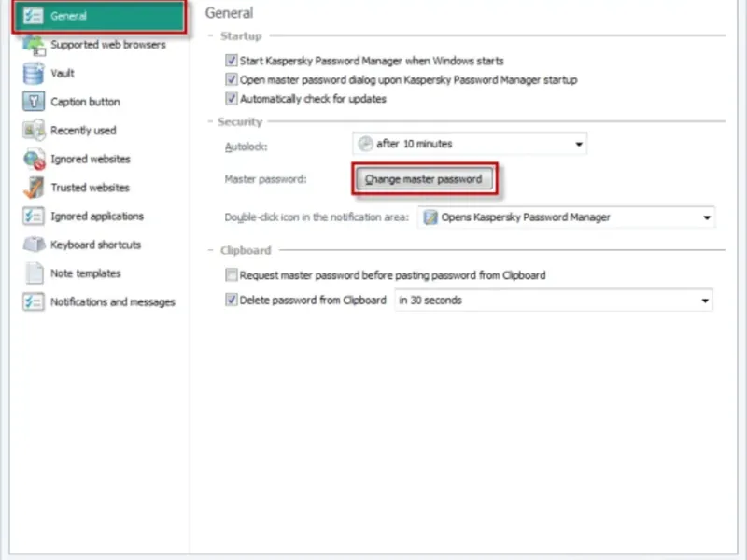This screenshot has width=747, height=560.
Task: Click the Trusted websites checkmark icon
Action: pyautogui.click(x=34, y=188)
